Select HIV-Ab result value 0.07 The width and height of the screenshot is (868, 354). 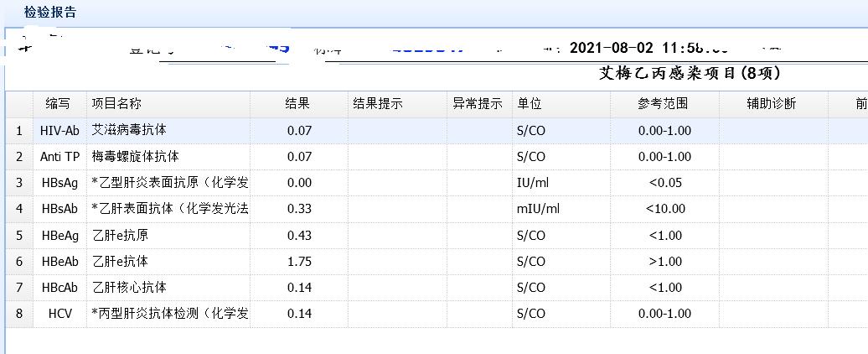pyautogui.click(x=299, y=131)
